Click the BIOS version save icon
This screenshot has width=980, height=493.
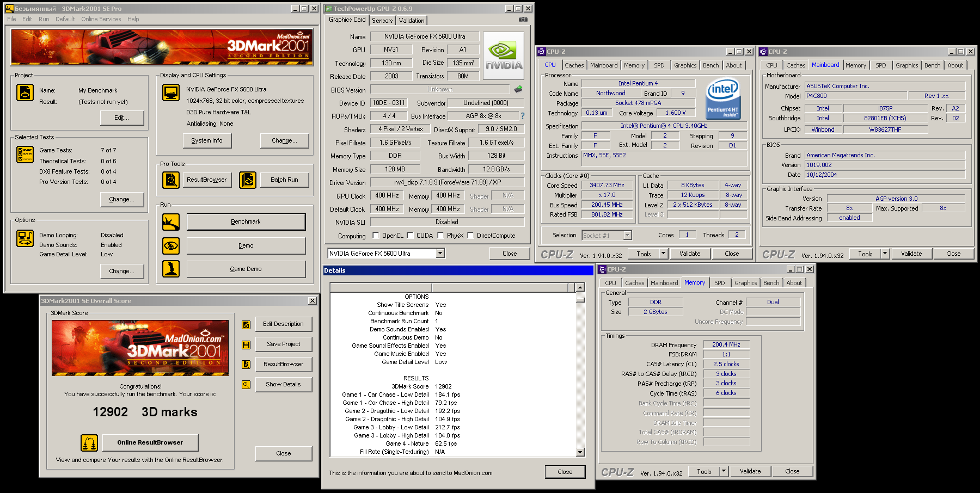[x=518, y=89]
